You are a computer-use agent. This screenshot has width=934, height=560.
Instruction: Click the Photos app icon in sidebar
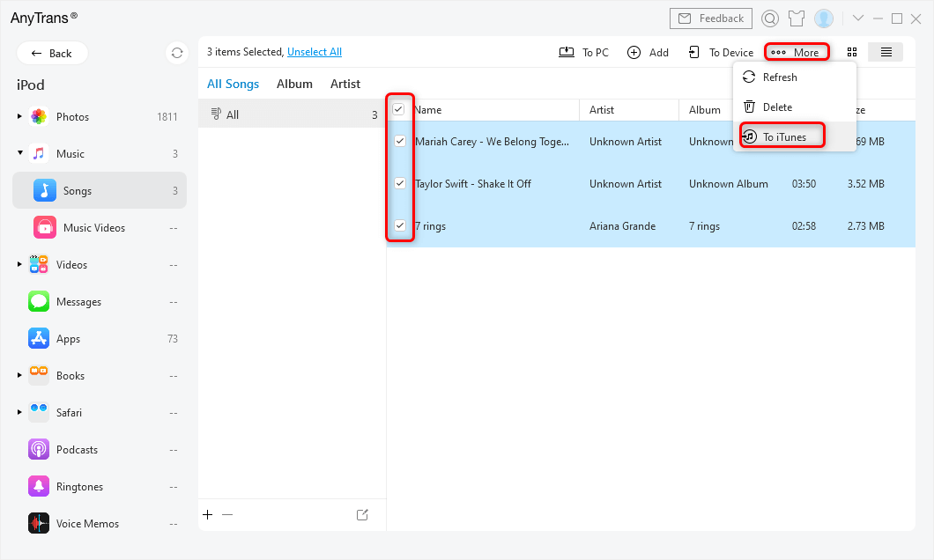click(x=39, y=116)
